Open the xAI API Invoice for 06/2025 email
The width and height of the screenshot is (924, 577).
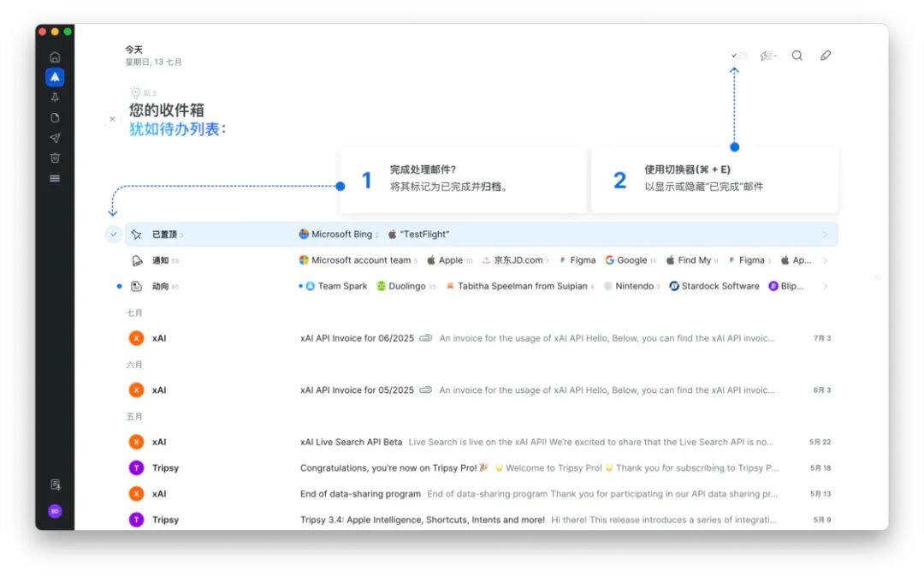(x=481, y=338)
